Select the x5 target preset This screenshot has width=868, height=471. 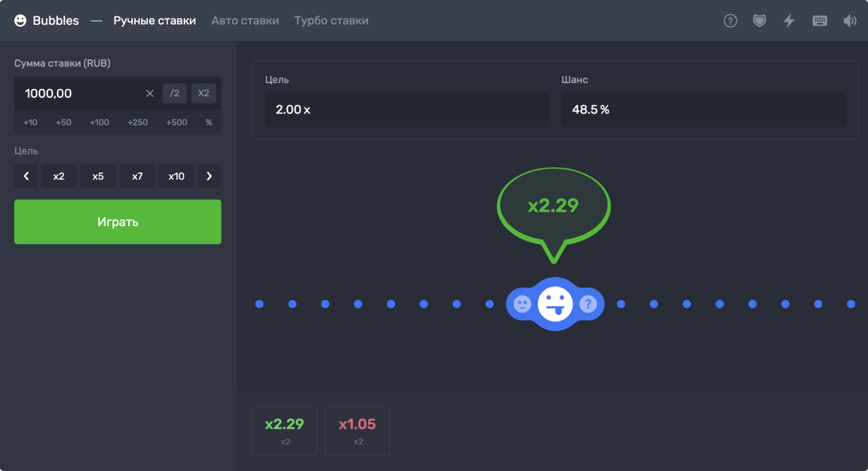click(x=98, y=176)
